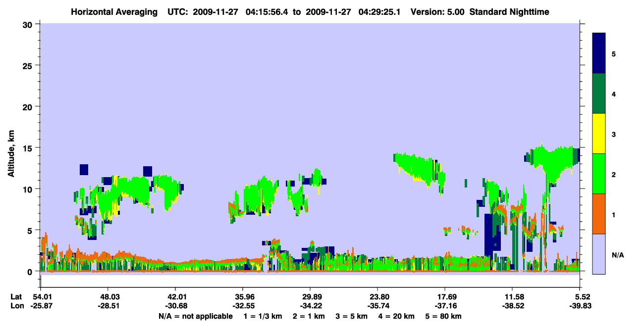
Task: Click the lavender N/A legend swatch
Action: coord(599,254)
